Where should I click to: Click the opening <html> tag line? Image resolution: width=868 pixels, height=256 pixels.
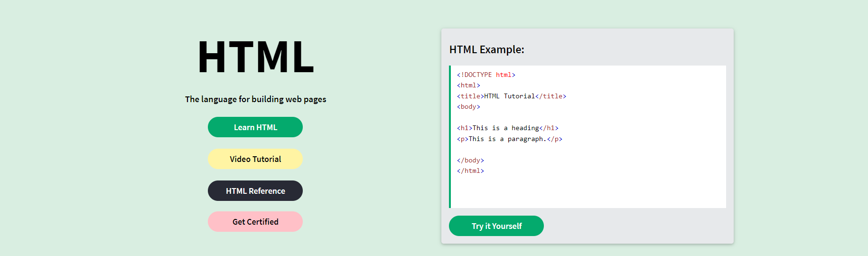click(x=468, y=85)
